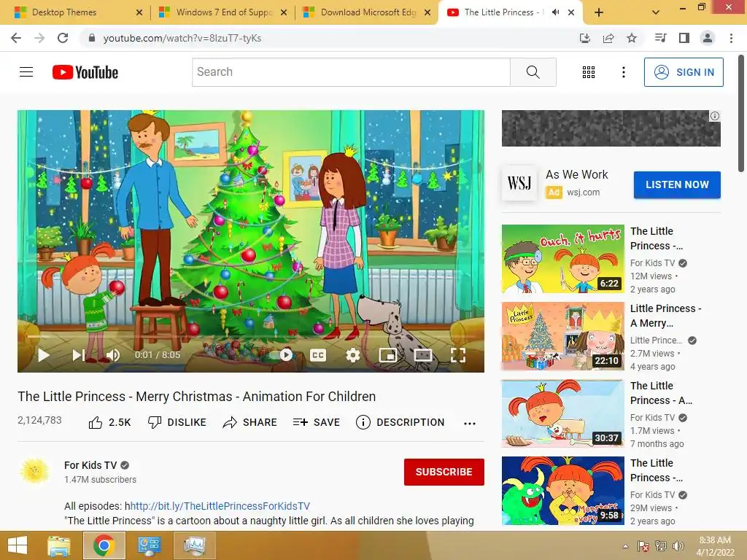Open more actions ellipsis below video
This screenshot has height=560, width=747.
pos(470,423)
